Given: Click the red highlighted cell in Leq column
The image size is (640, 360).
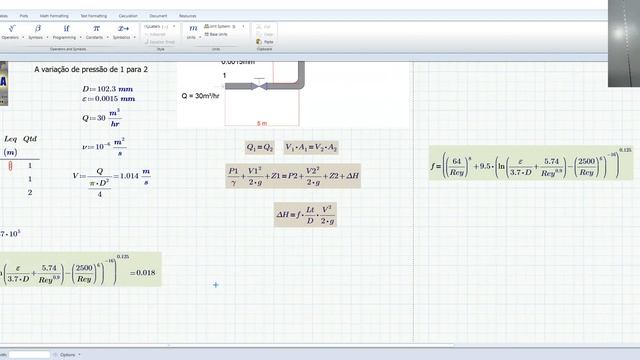Looking at the screenshot, I should pos(10,165).
